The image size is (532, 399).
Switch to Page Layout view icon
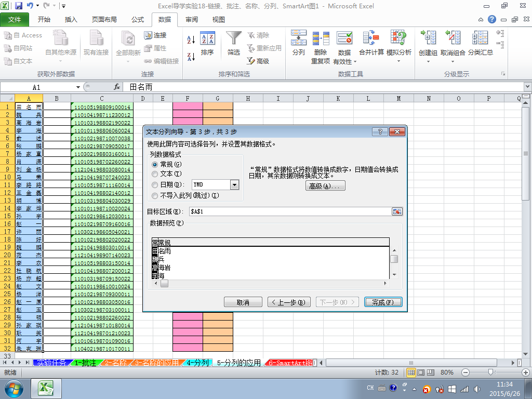[421, 373]
